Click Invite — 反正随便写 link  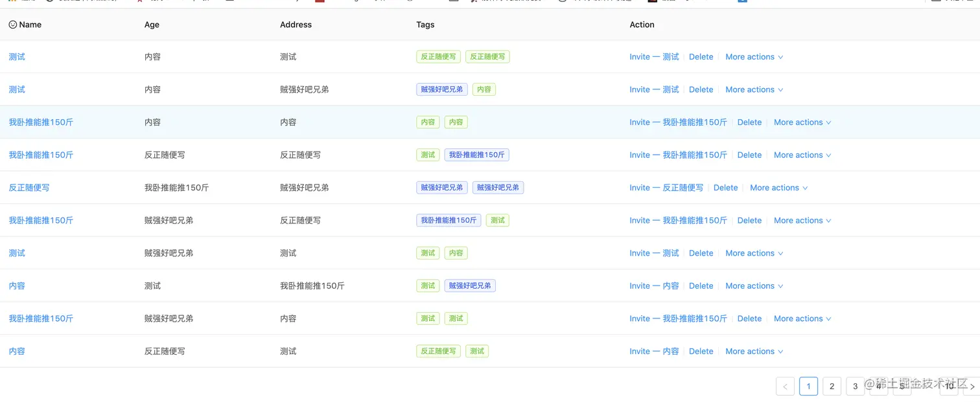pos(666,188)
